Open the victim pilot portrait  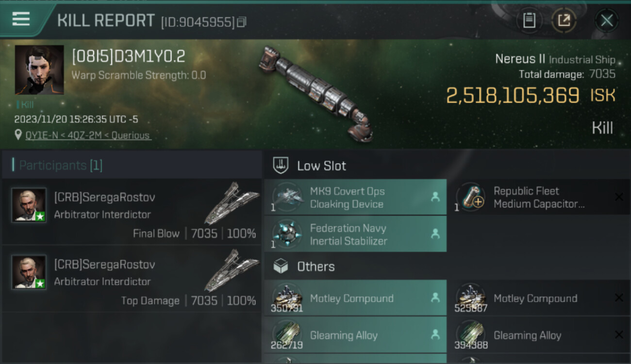[x=39, y=70]
